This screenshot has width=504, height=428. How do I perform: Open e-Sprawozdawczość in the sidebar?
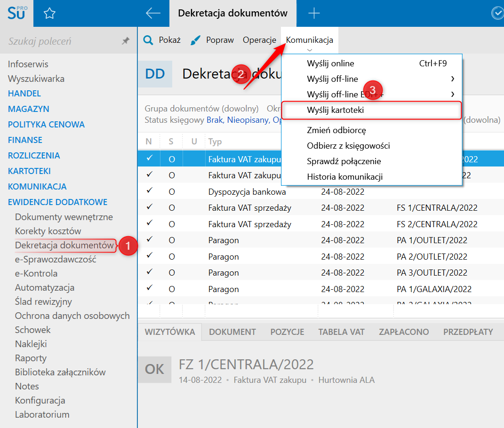[x=56, y=259]
